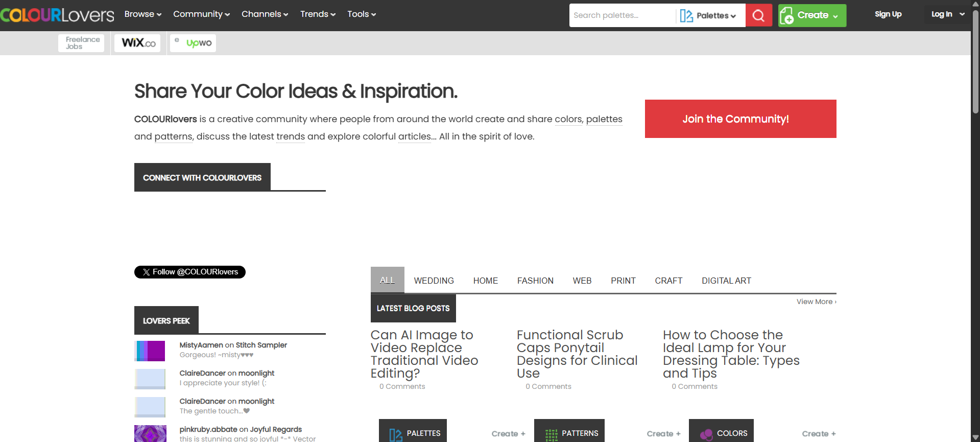The width and height of the screenshot is (980, 442).
Task: Select the ALL blog tab
Action: pyautogui.click(x=388, y=280)
